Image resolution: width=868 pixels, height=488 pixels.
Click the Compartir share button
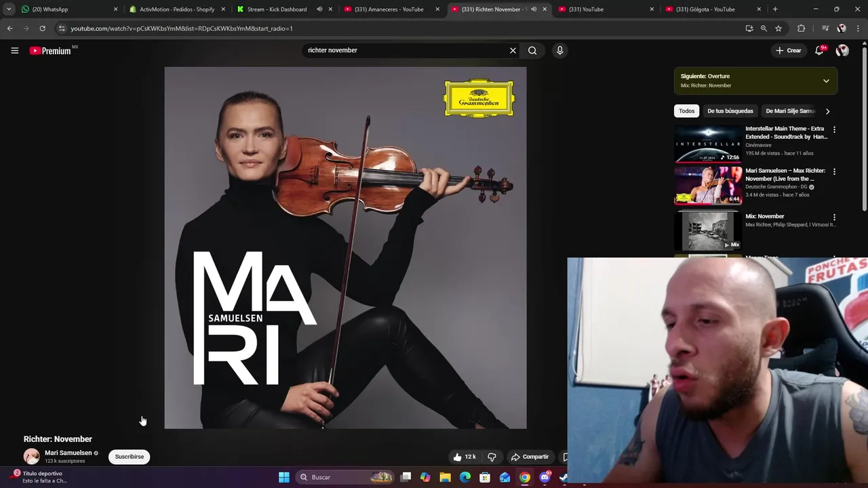tap(530, 457)
